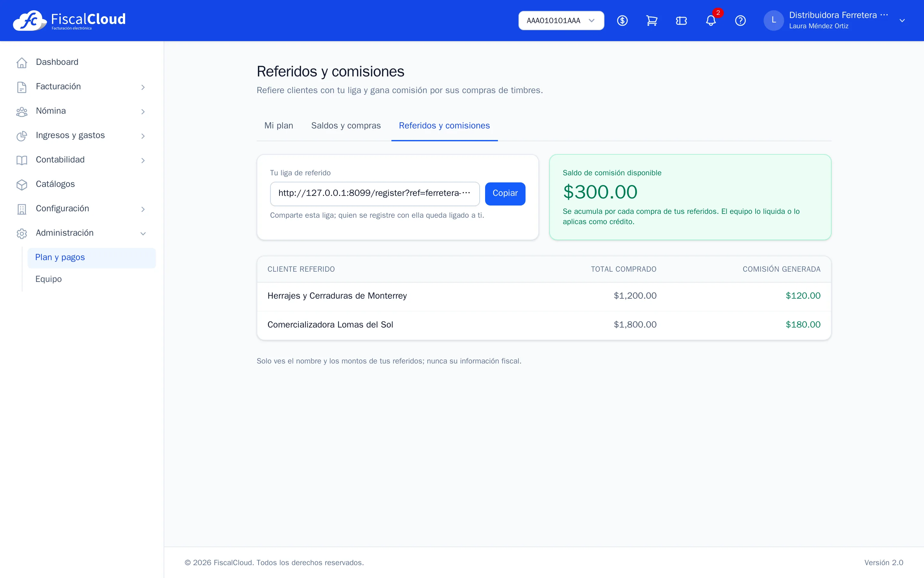Viewport: 924px width, 578px height.
Task: Expand the Contabilidad submenu chevron
Action: pos(143,161)
